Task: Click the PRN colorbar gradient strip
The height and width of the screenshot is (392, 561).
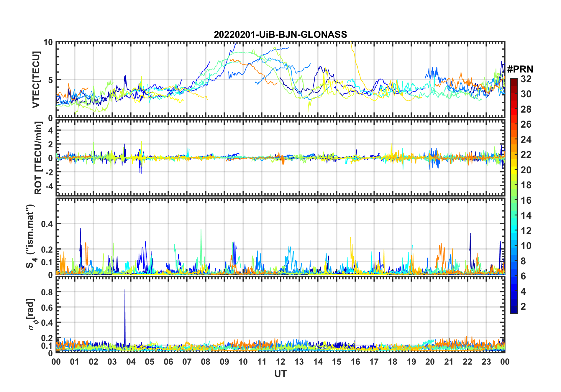Action: (x=514, y=196)
